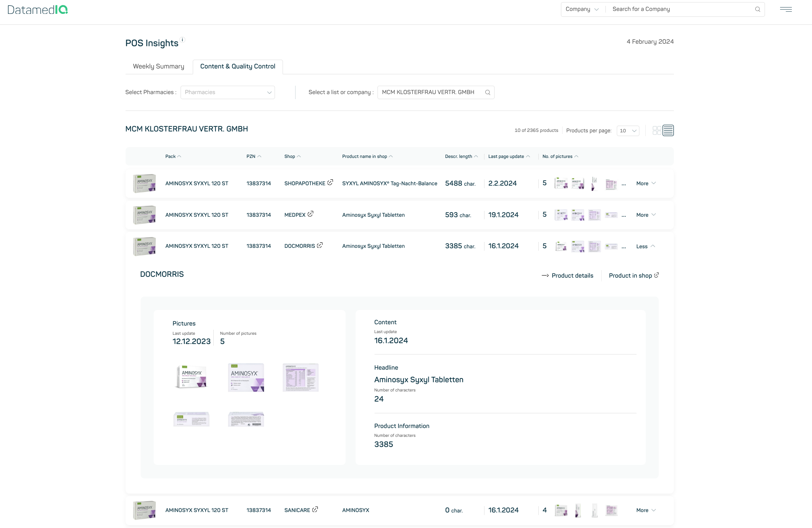Switch to grid view layout
The height and width of the screenshot is (528, 812).
(657, 131)
